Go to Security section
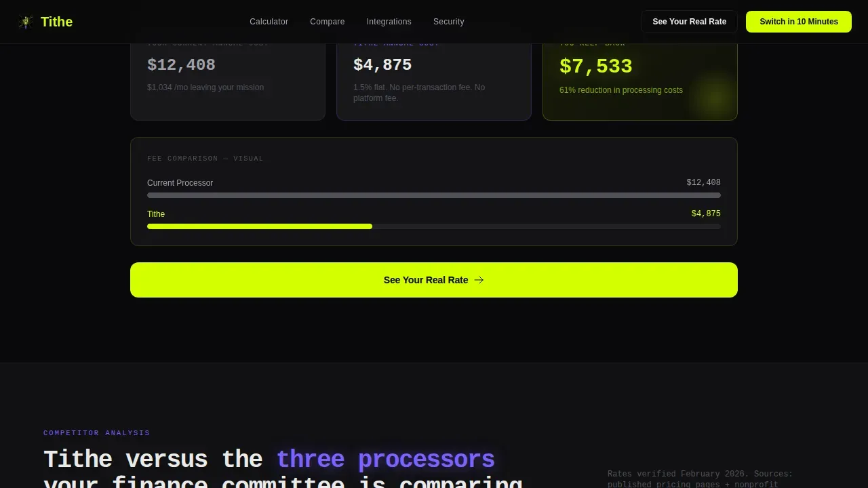 (x=448, y=22)
